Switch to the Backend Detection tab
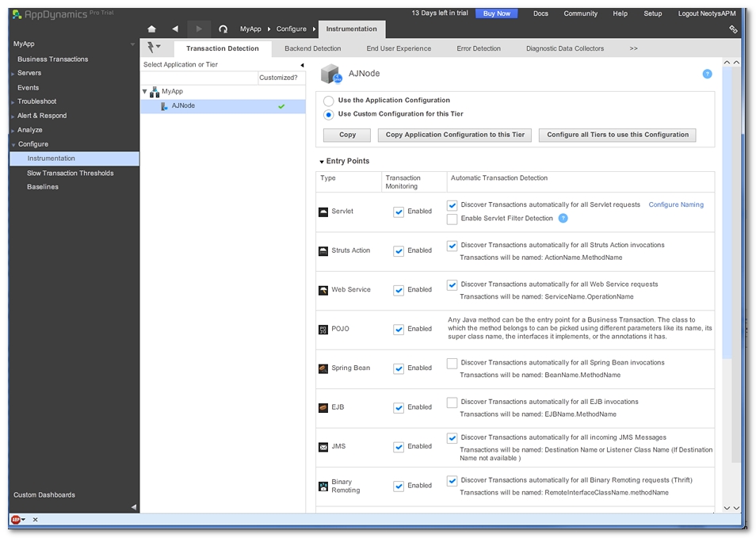The width and height of the screenshot is (756, 538). tap(312, 48)
